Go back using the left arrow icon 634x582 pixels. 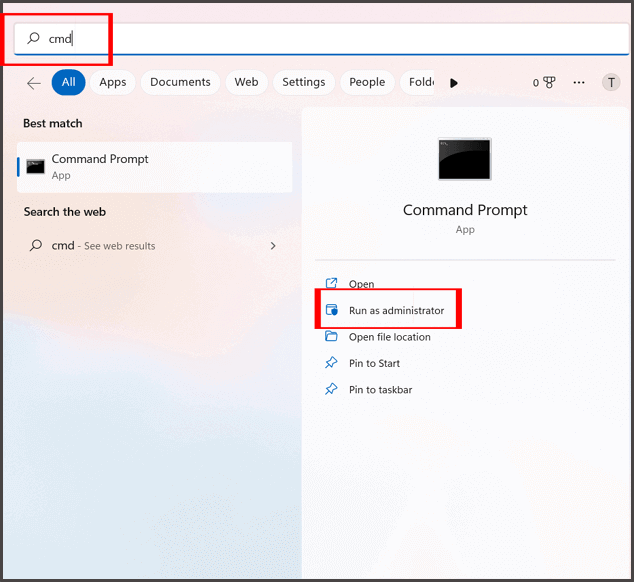(34, 83)
